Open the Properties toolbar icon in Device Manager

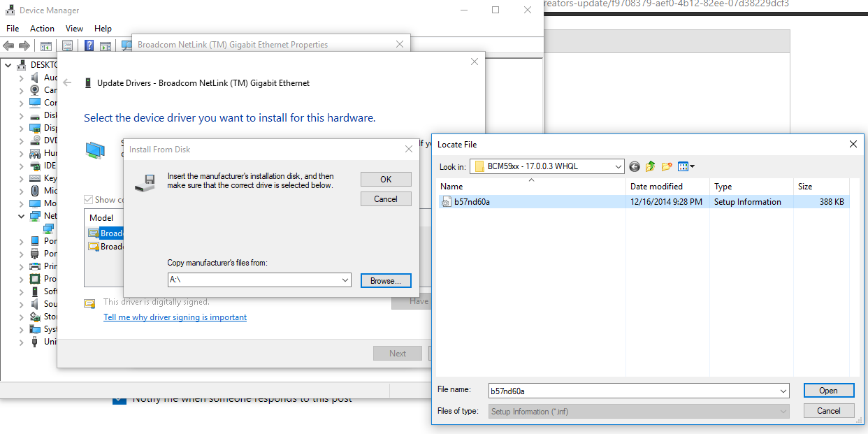(67, 46)
